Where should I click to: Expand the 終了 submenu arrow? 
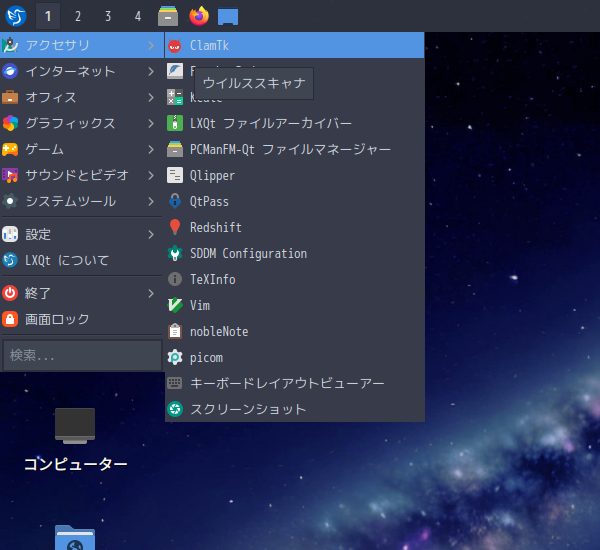(151, 294)
